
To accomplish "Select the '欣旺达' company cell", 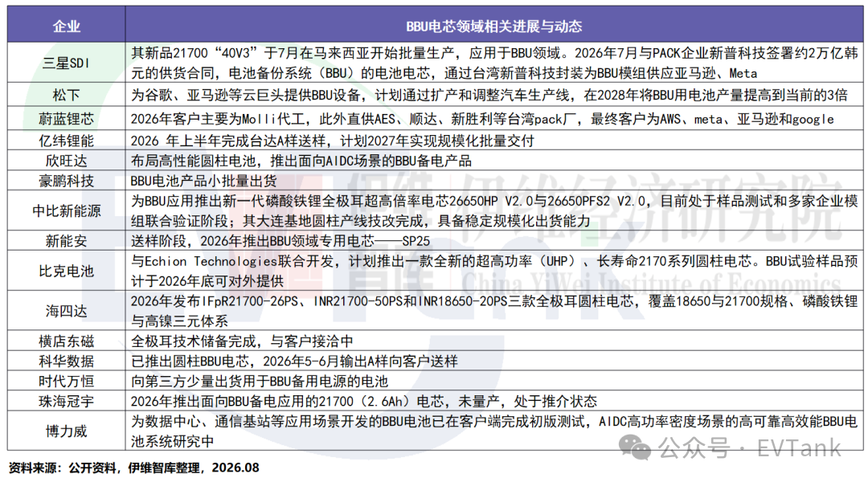I will (x=67, y=161).
